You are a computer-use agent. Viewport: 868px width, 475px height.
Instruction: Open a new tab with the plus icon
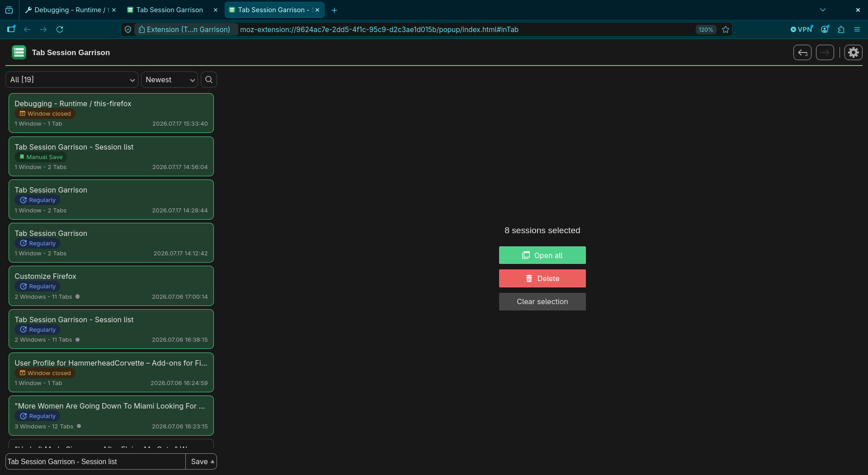[335, 10]
